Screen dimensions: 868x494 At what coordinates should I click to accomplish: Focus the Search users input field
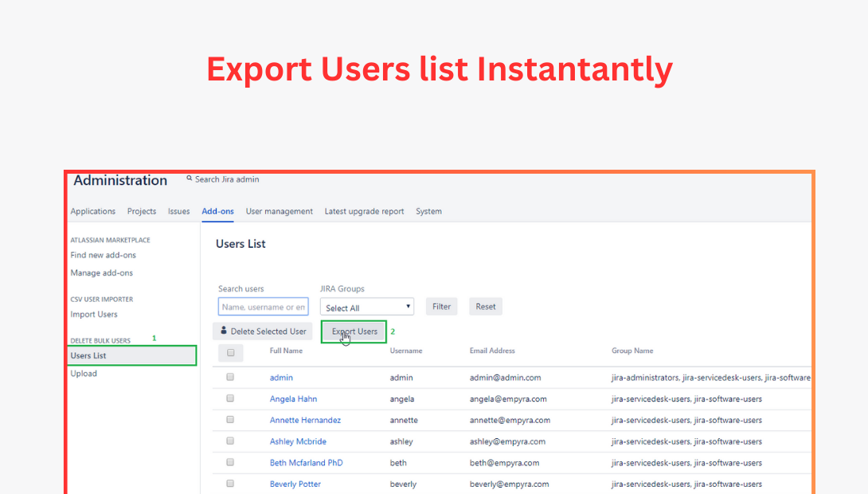tap(263, 307)
